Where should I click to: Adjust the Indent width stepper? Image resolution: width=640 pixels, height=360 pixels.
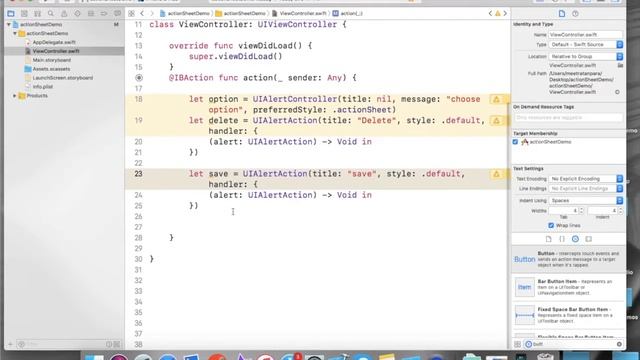point(620,211)
